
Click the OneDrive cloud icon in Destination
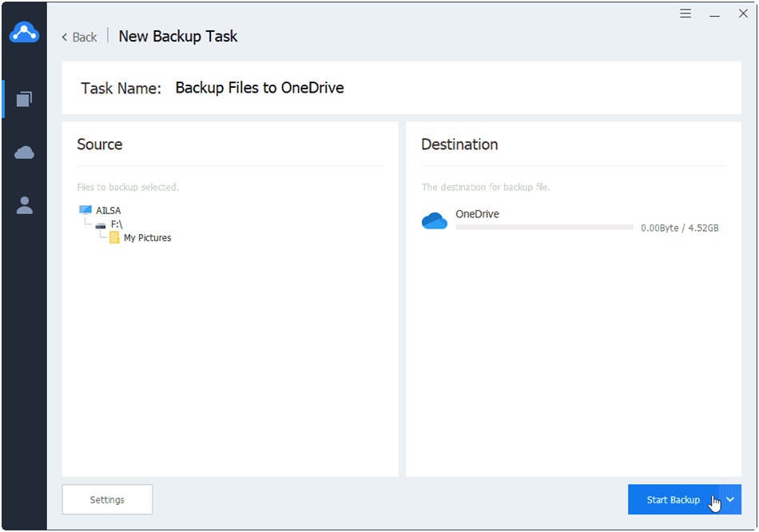point(434,220)
